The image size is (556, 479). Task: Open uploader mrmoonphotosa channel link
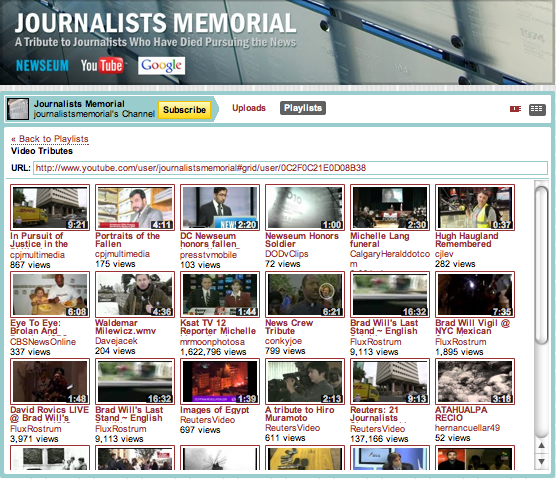[x=212, y=342]
